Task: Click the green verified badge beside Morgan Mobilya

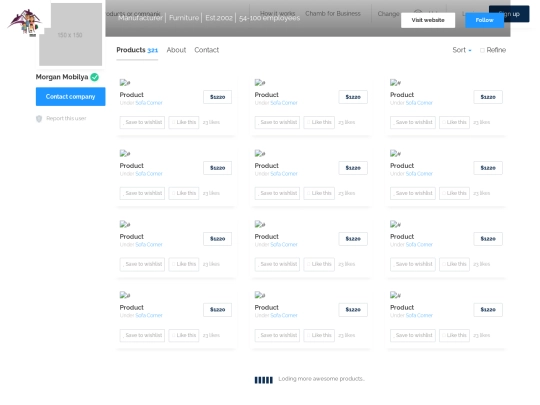Action: click(x=94, y=77)
